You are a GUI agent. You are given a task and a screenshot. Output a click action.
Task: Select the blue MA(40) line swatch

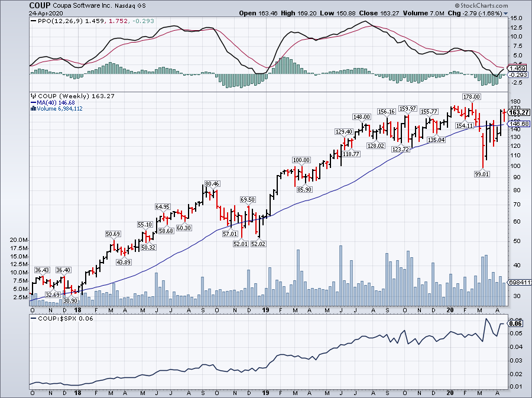pos(33,102)
